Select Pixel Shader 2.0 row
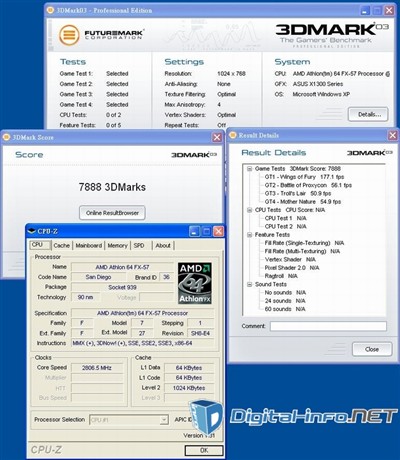 (x=292, y=268)
